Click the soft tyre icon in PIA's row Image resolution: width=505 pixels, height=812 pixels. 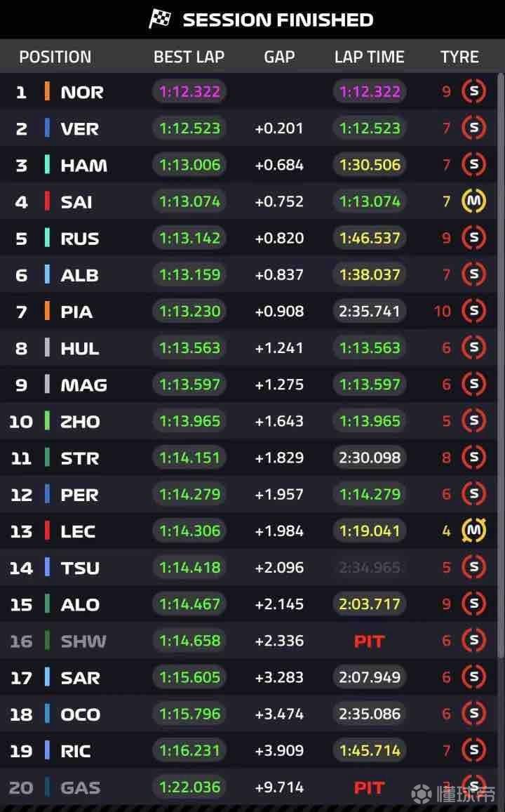click(x=473, y=311)
